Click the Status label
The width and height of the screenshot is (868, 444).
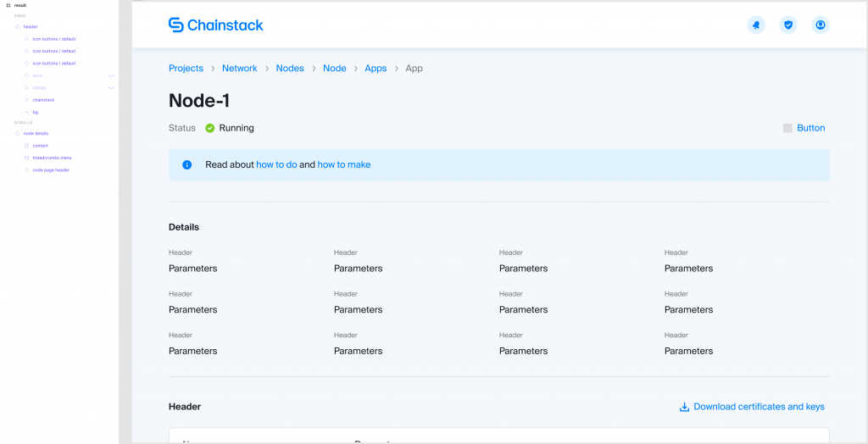point(182,128)
